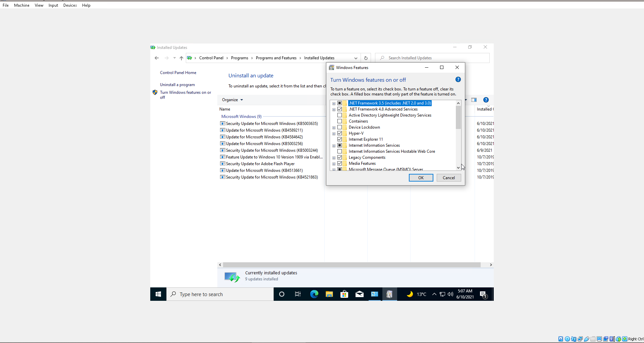Click VirtualBox display status icon
This screenshot has height=343, width=644.
(599, 339)
